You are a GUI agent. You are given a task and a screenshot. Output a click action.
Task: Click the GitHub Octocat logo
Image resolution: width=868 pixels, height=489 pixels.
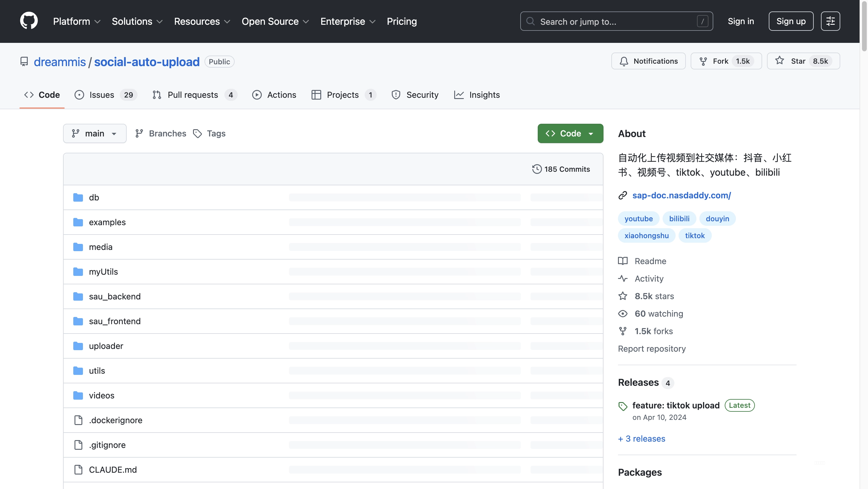(29, 21)
